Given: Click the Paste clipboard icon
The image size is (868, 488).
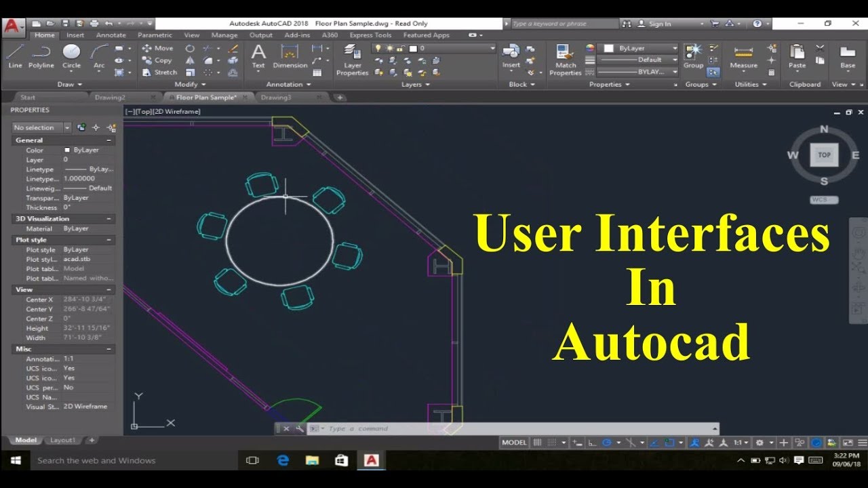Looking at the screenshot, I should [x=797, y=57].
